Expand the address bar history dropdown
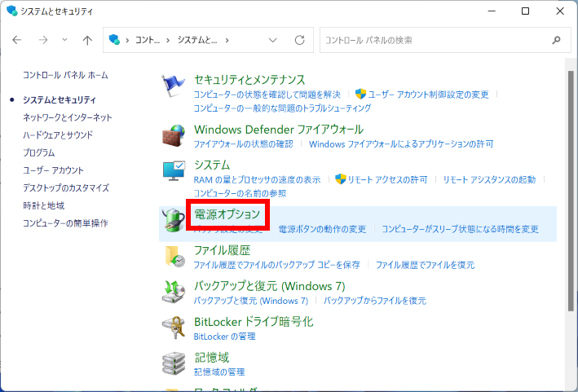 pos(273,40)
